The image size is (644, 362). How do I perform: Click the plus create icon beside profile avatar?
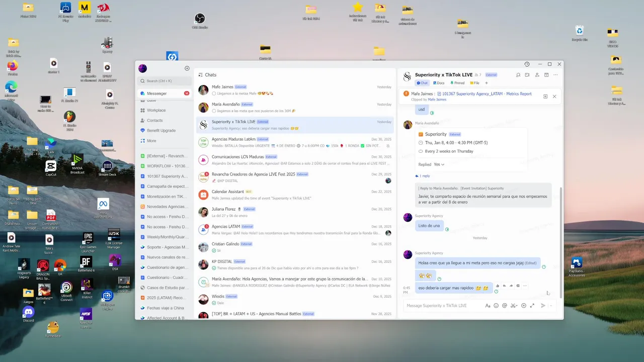[x=187, y=68]
